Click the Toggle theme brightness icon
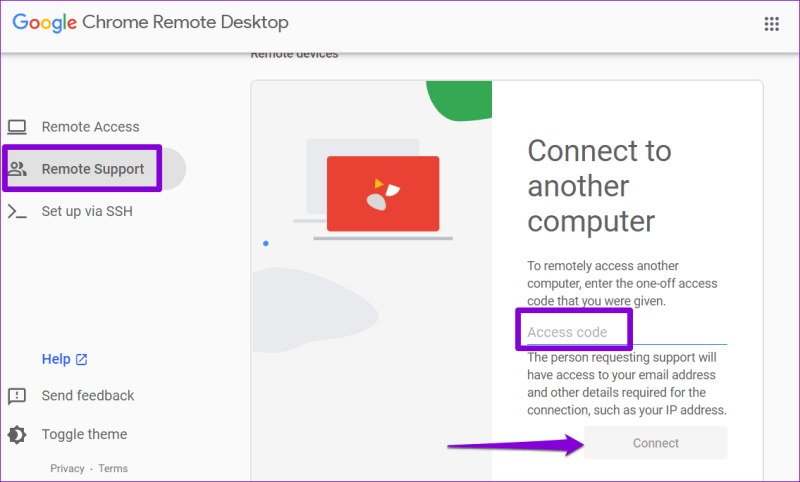This screenshot has height=482, width=800. coord(17,435)
